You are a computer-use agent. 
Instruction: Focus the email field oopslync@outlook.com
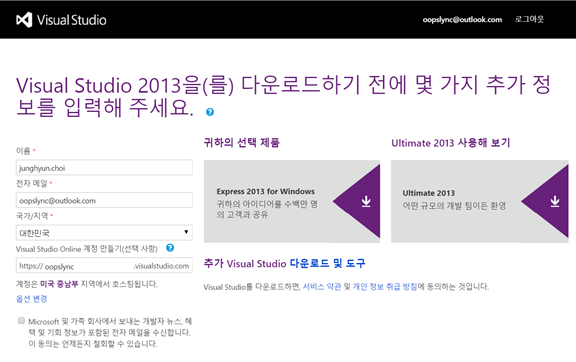[x=104, y=200]
